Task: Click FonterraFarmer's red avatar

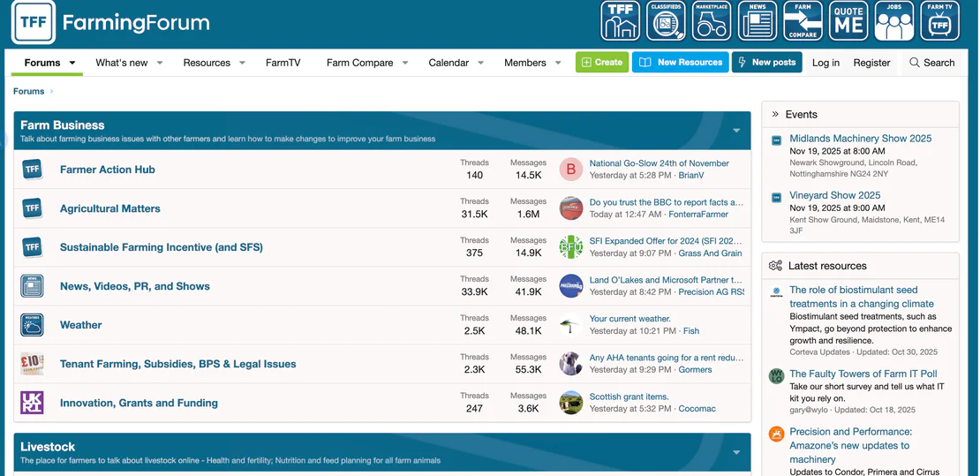Action: [x=570, y=208]
